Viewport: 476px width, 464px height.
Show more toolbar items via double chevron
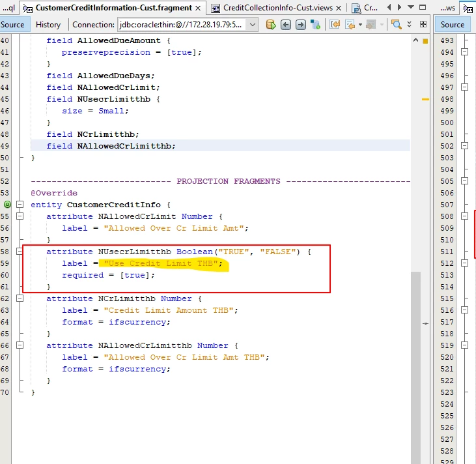coord(409,24)
